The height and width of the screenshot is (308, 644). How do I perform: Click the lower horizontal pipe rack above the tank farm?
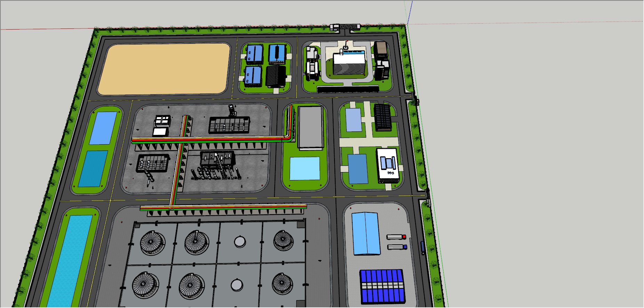click(223, 207)
